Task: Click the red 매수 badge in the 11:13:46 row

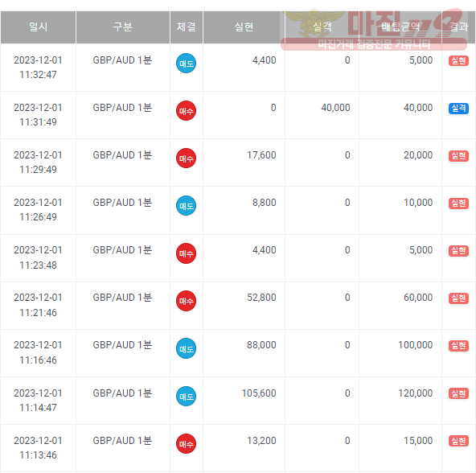Action: tap(186, 443)
